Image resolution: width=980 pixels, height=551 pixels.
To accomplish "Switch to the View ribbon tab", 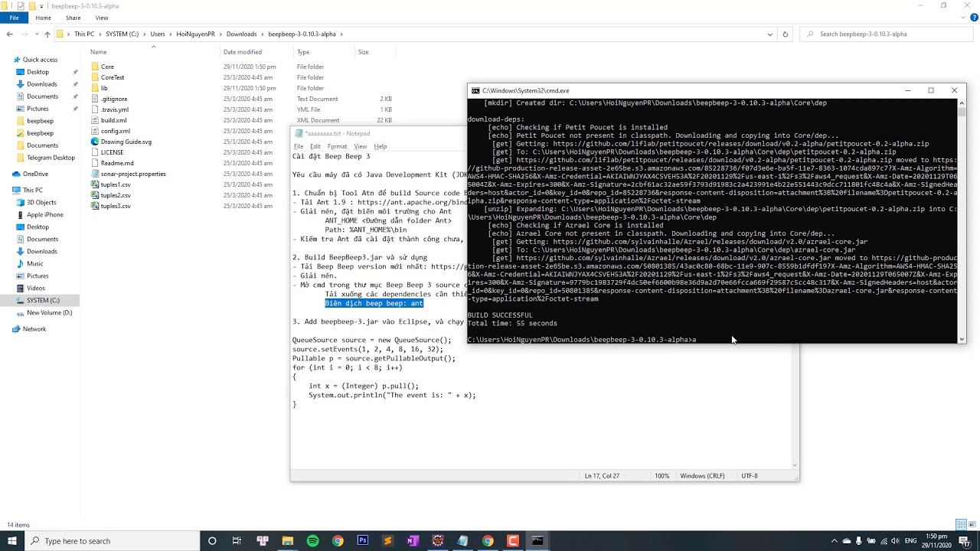I will [x=102, y=18].
